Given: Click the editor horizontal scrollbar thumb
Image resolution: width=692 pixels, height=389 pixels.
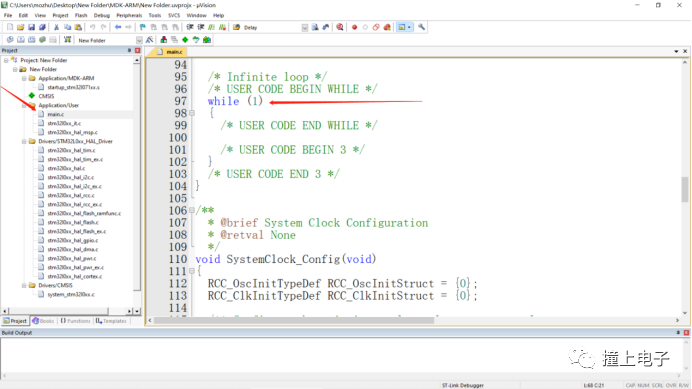Looking at the screenshot, I should tap(293, 320).
